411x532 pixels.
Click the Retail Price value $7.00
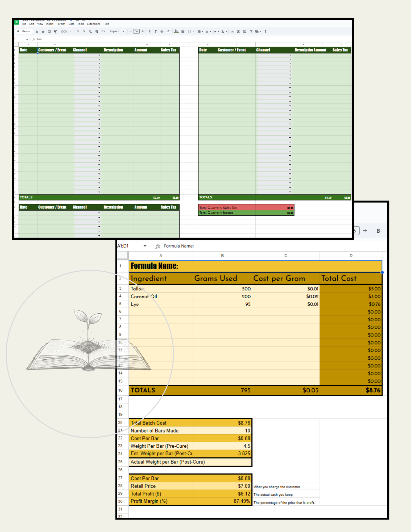[x=222, y=486]
